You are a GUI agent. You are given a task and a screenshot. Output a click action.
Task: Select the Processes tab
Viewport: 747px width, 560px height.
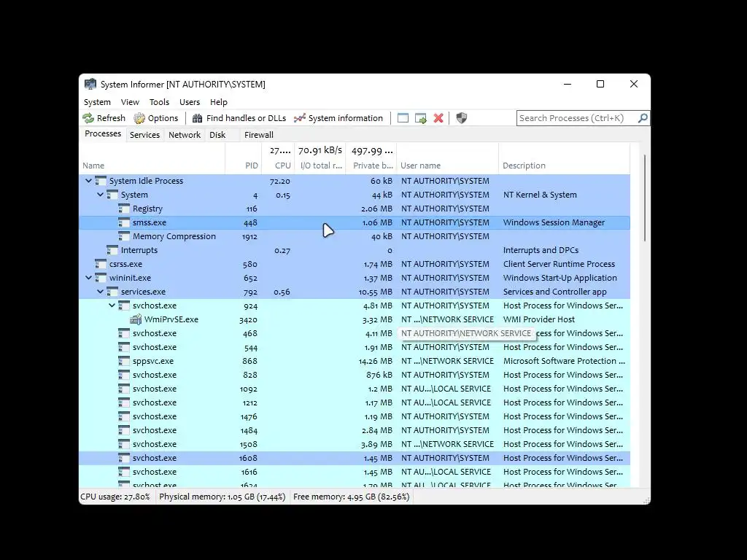pyautogui.click(x=103, y=134)
